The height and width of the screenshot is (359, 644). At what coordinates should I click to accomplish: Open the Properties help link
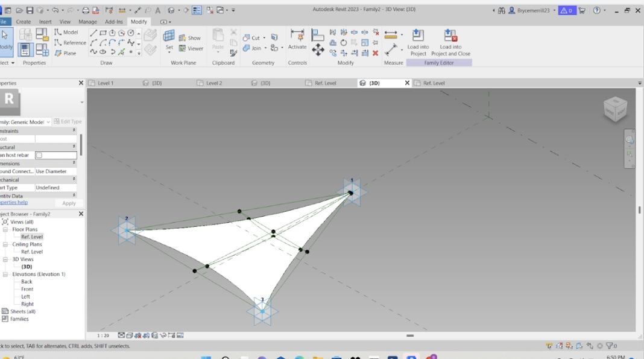point(14,203)
